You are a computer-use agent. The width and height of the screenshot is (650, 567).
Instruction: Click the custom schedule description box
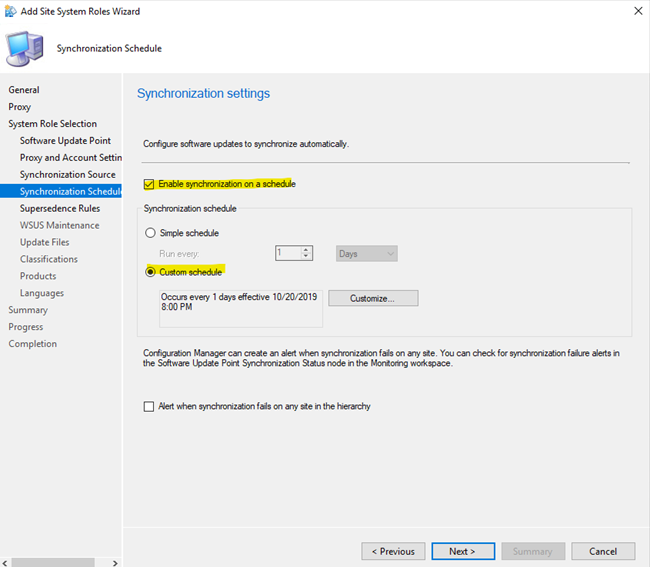241,309
